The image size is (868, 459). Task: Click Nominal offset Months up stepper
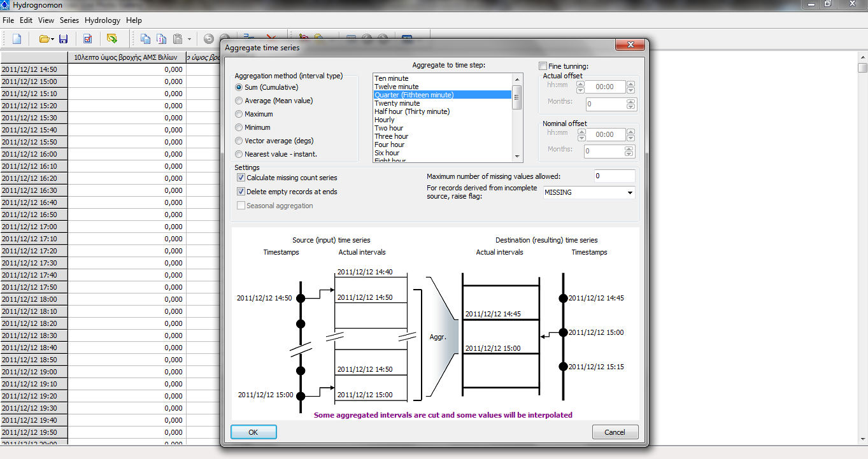[x=629, y=148]
